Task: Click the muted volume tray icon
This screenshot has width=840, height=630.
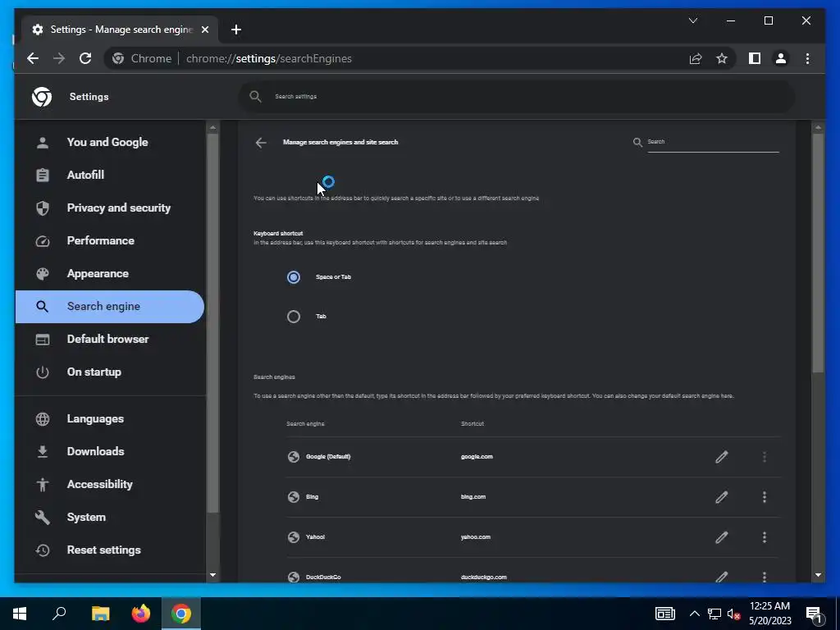Action: pos(733,614)
